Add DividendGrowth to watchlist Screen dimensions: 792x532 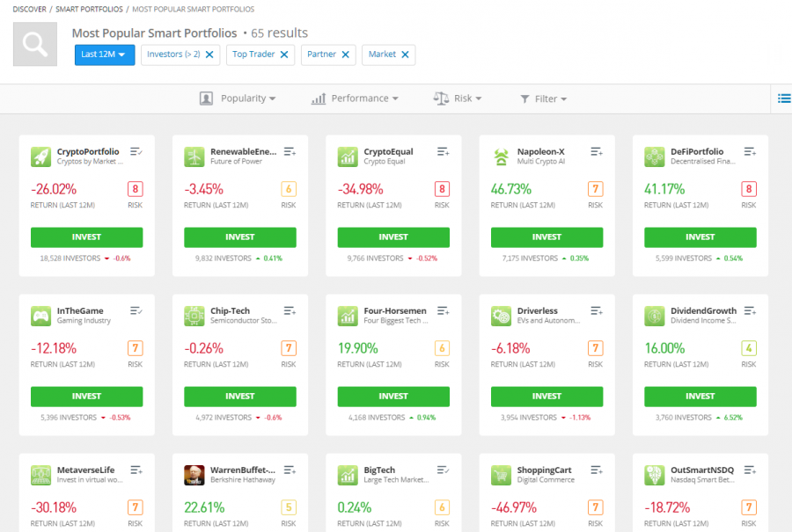point(750,311)
